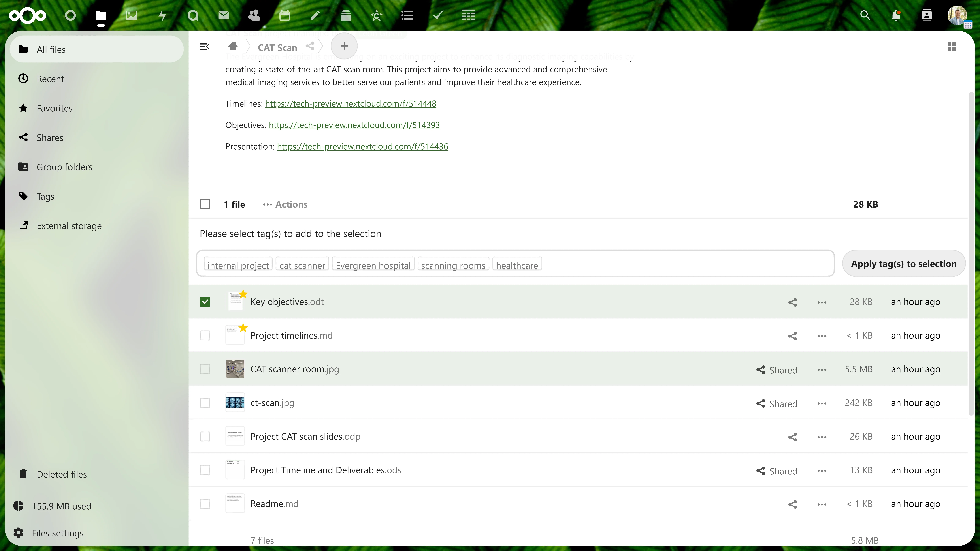Open the notifications bell
The image size is (980, 551).
click(x=896, y=16)
